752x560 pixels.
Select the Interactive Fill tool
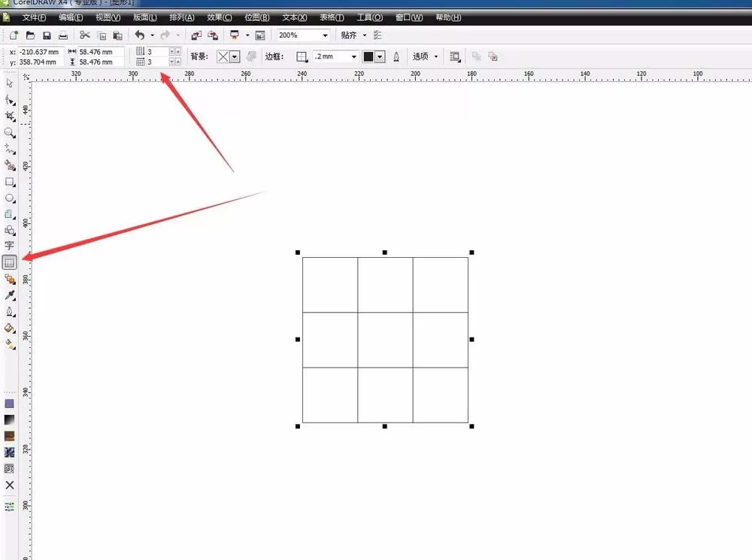coord(10,344)
